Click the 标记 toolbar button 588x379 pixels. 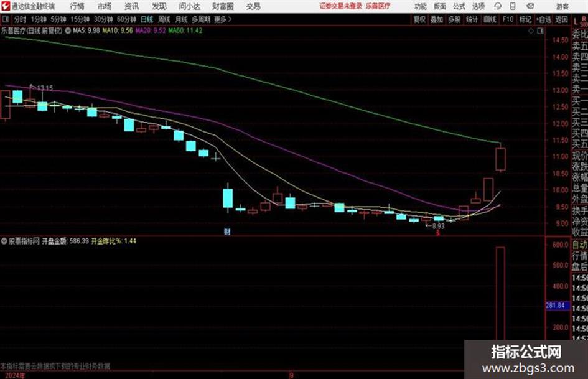pos(525,19)
